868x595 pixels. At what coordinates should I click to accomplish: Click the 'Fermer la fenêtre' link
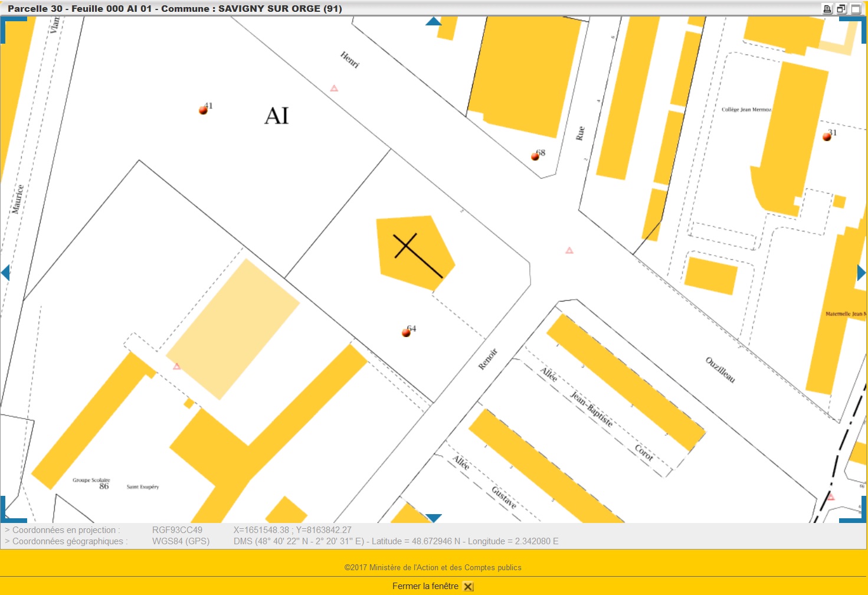pyautogui.click(x=425, y=586)
